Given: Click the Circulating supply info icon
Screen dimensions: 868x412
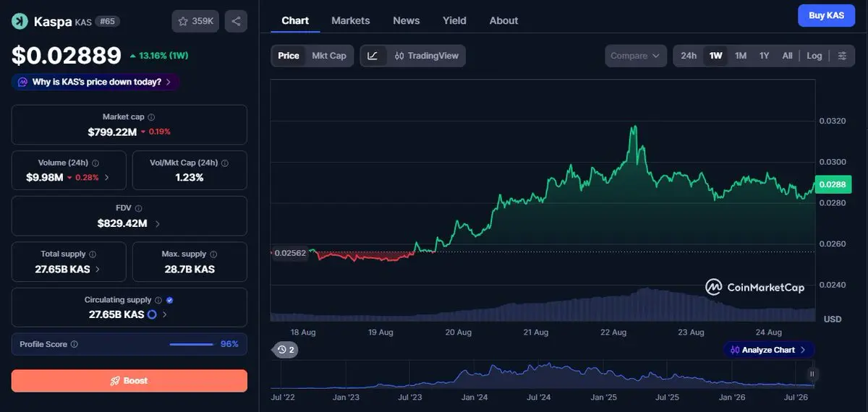Looking at the screenshot, I should click(158, 300).
